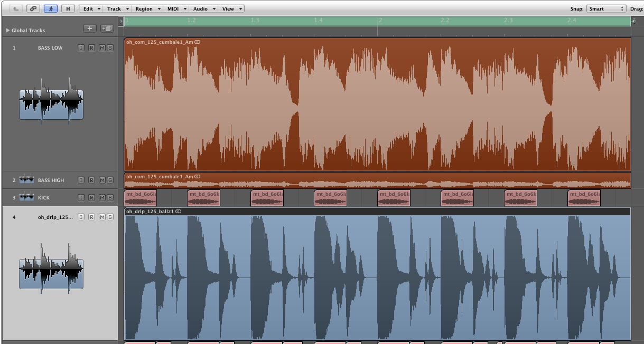This screenshot has height=344, width=644.
Task: Open the View menu
Action: (x=231, y=8)
